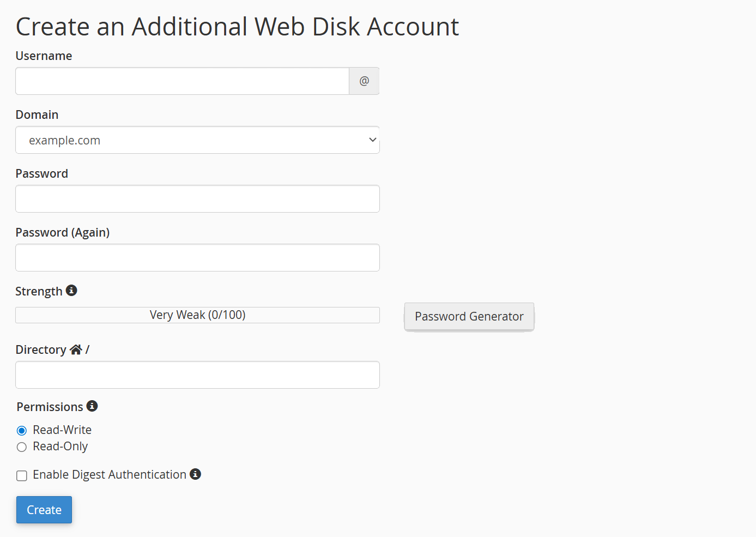Select the Read-Only permission
Viewport: 756px width, 537px height.
21,447
